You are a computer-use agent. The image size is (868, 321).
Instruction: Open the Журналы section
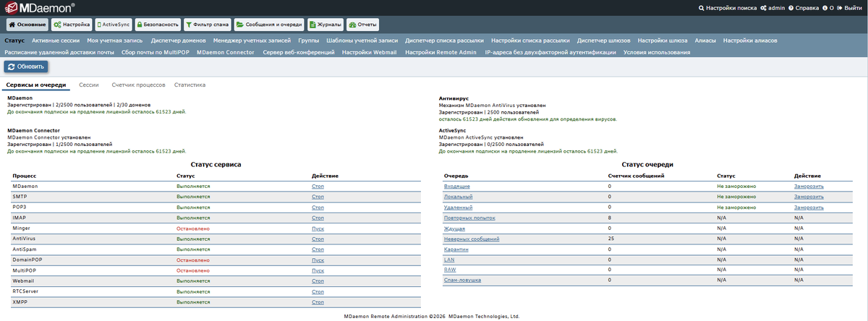tap(325, 24)
